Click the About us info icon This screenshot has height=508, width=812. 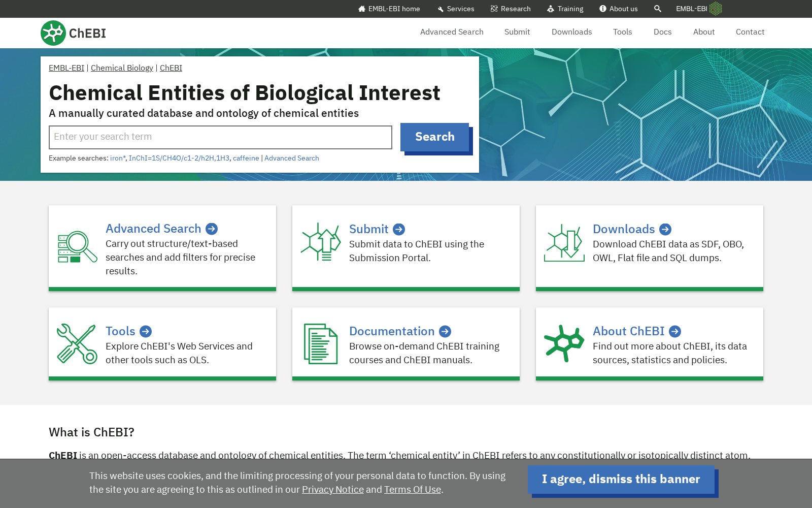[603, 9]
